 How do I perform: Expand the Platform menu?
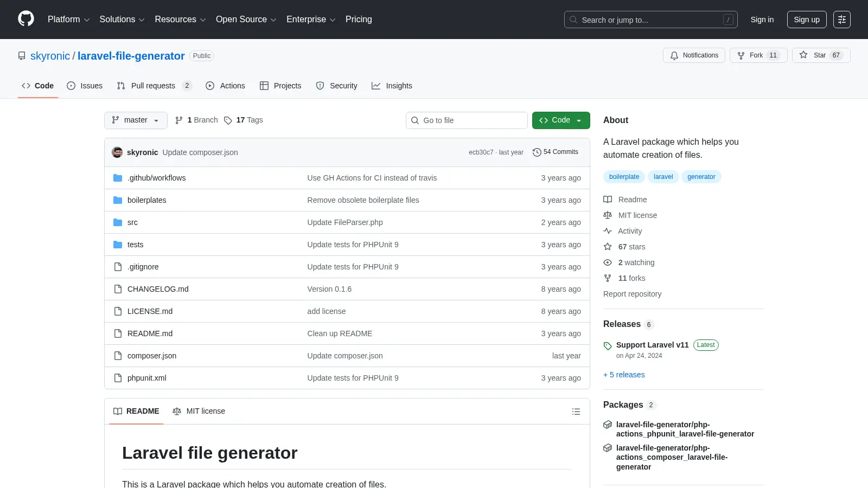[68, 20]
